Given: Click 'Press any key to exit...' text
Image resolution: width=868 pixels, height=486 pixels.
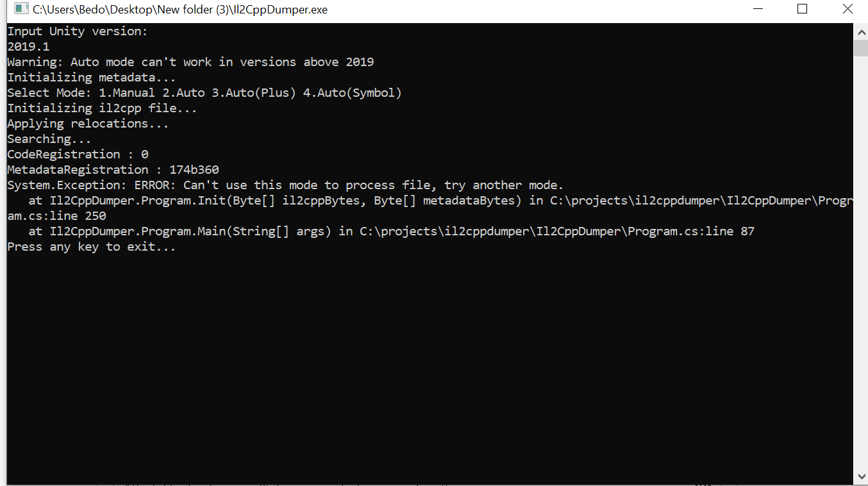Looking at the screenshot, I should [91, 246].
